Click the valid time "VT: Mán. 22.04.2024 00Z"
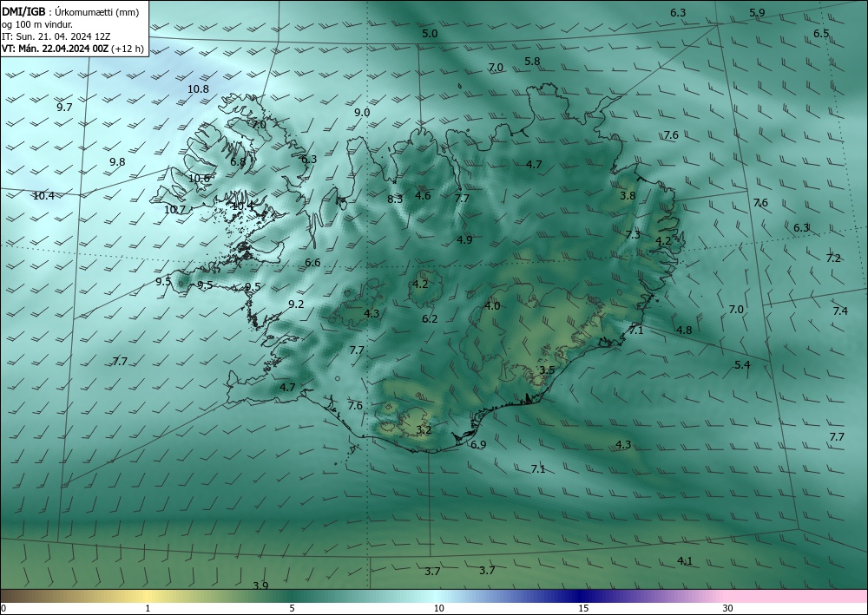Viewport: 868px width, 615px height. [56, 49]
